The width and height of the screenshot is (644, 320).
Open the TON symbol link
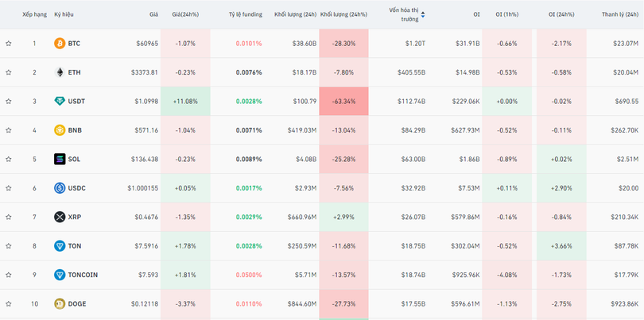click(x=75, y=246)
